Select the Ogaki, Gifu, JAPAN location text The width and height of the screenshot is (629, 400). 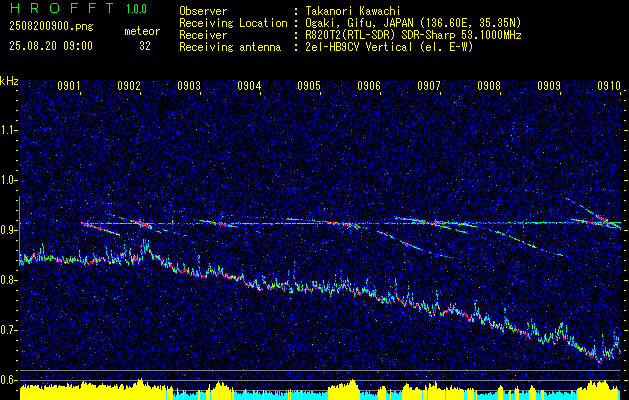[x=413, y=23]
